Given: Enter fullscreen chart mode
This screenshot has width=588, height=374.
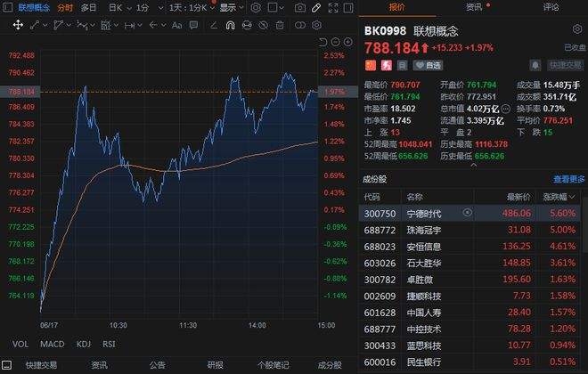Looking at the screenshot, I should 333,7.
